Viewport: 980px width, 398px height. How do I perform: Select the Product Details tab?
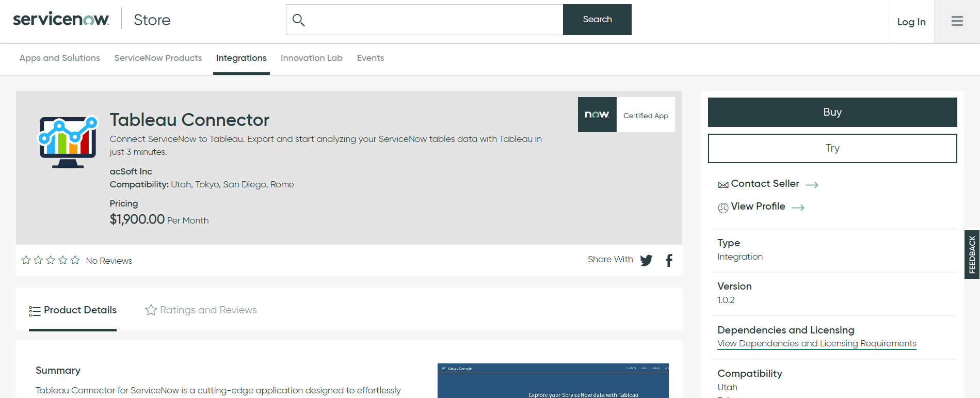coord(73,310)
